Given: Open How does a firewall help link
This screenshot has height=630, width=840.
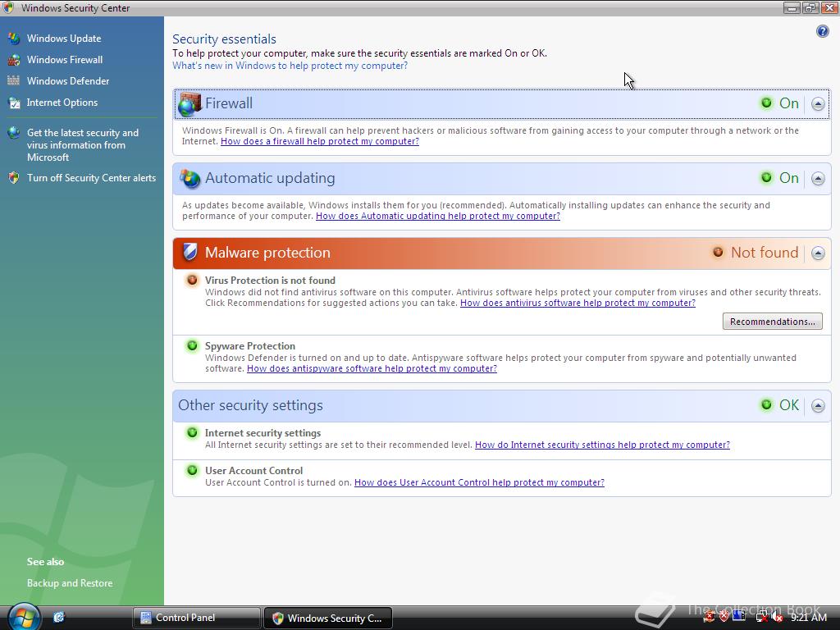Looking at the screenshot, I should coord(320,141).
